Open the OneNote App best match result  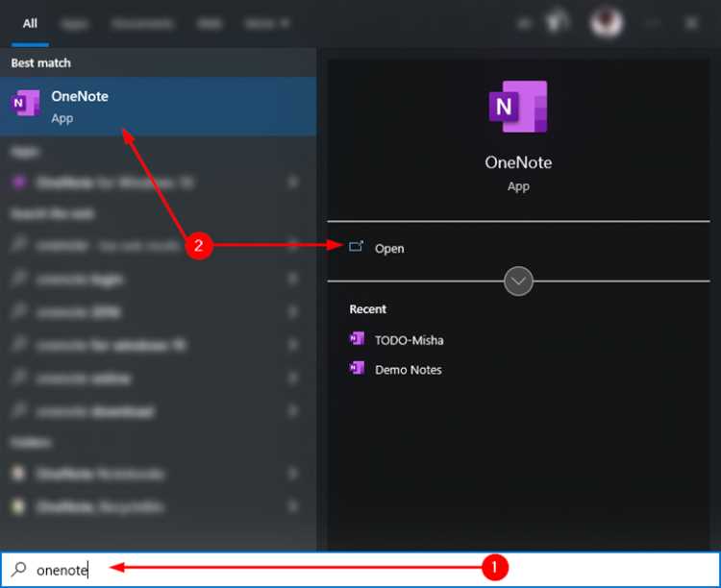click(x=158, y=107)
